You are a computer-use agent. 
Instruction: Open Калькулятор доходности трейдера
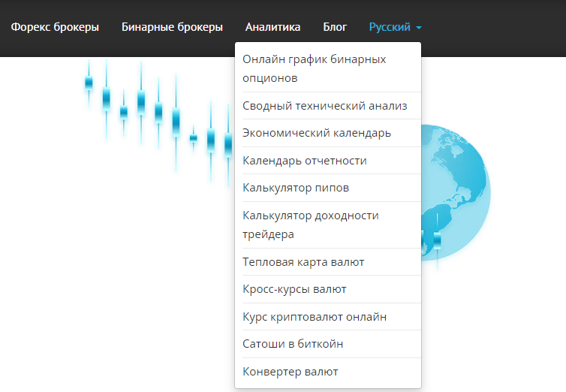pos(328,225)
